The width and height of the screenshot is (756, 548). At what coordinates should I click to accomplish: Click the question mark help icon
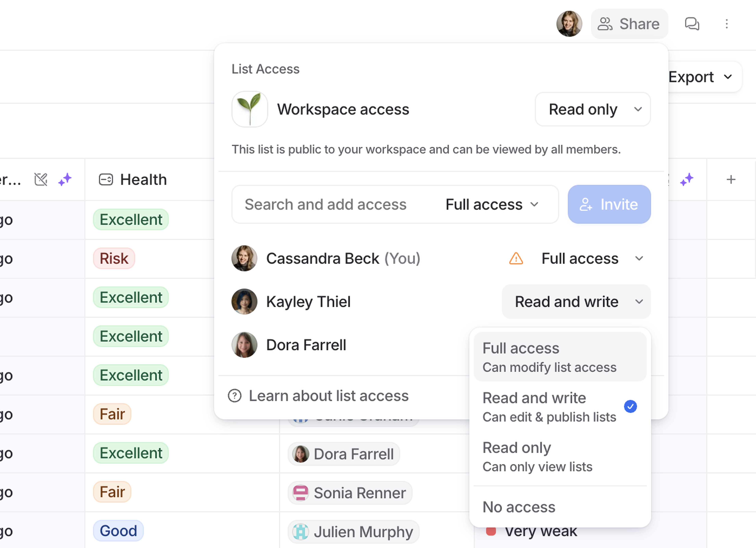tap(235, 396)
